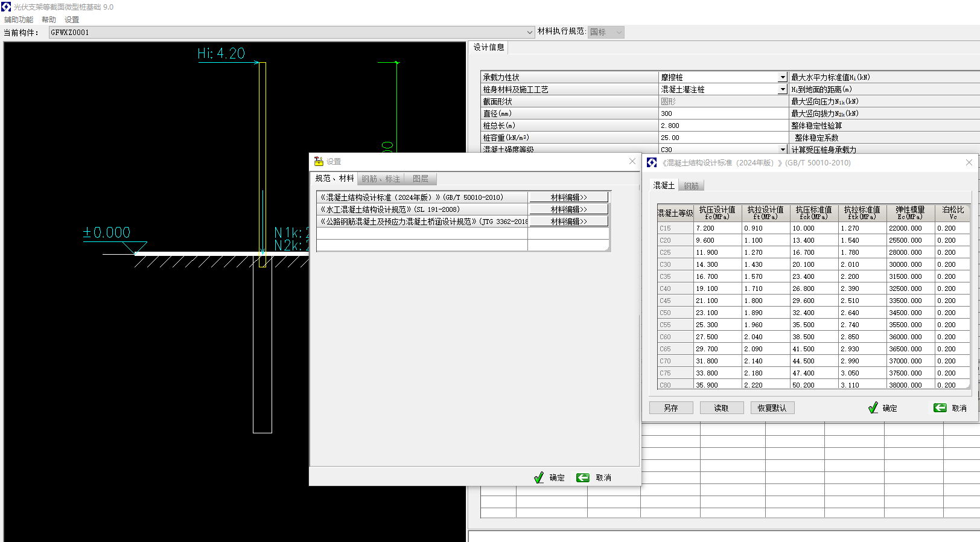
Task: Switch to the 图层 tab
Action: (x=421, y=179)
